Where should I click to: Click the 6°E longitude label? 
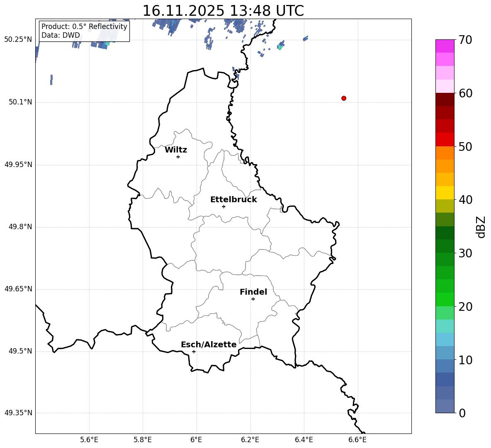coord(196,440)
